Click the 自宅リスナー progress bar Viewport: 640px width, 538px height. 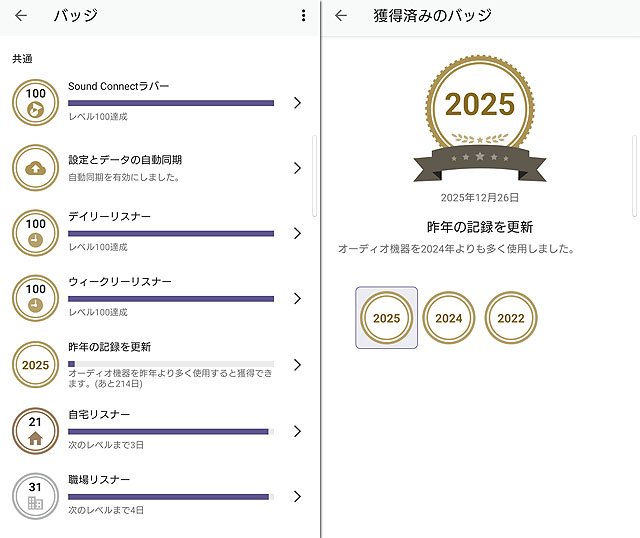(170, 431)
